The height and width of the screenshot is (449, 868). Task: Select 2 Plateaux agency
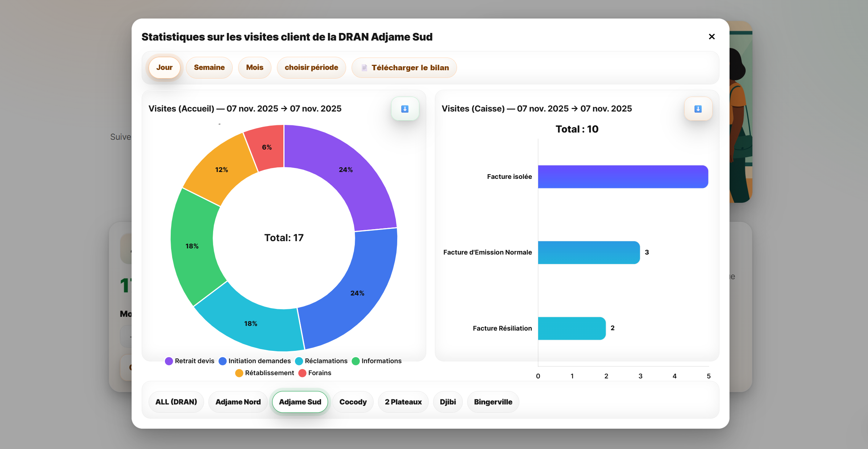coord(403,402)
